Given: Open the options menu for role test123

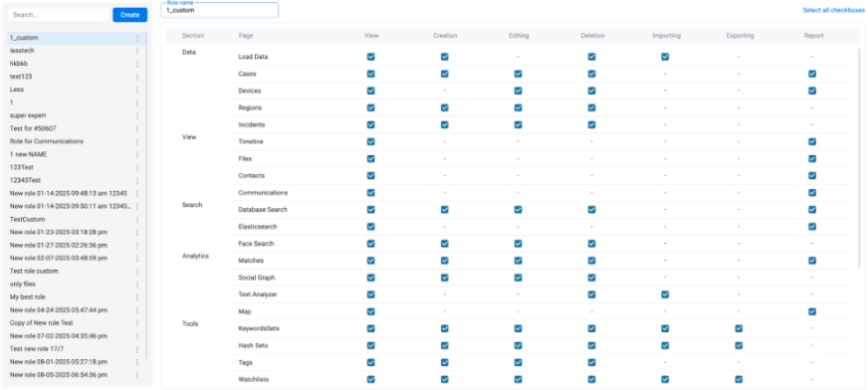Looking at the screenshot, I should click(x=137, y=77).
